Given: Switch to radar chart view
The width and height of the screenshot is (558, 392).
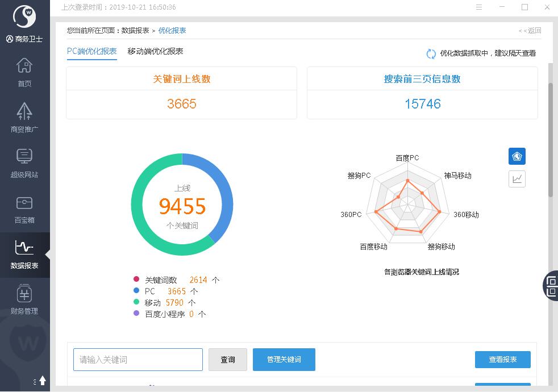Looking at the screenshot, I should click(517, 156).
